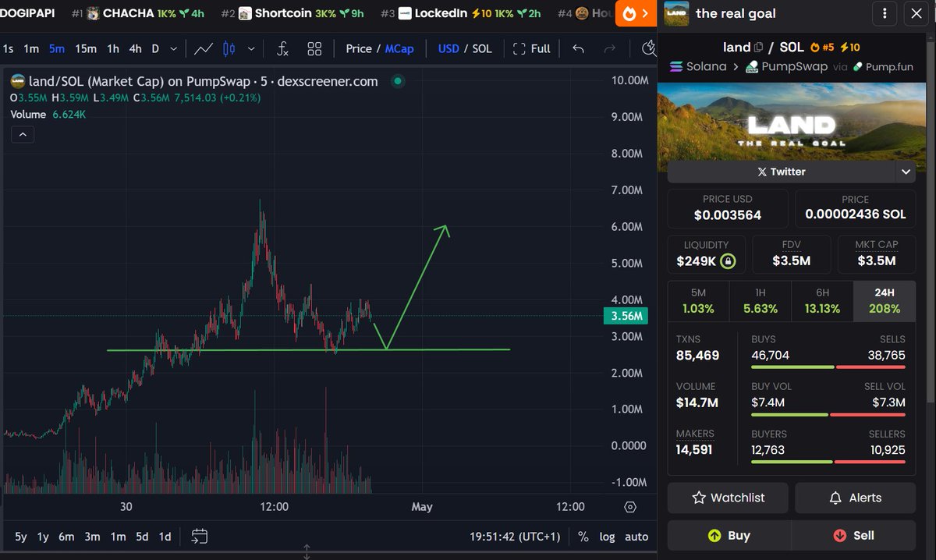Image resolution: width=936 pixels, height=560 pixels.
Task: Open the go-to-date calendar icon
Action: click(x=200, y=537)
